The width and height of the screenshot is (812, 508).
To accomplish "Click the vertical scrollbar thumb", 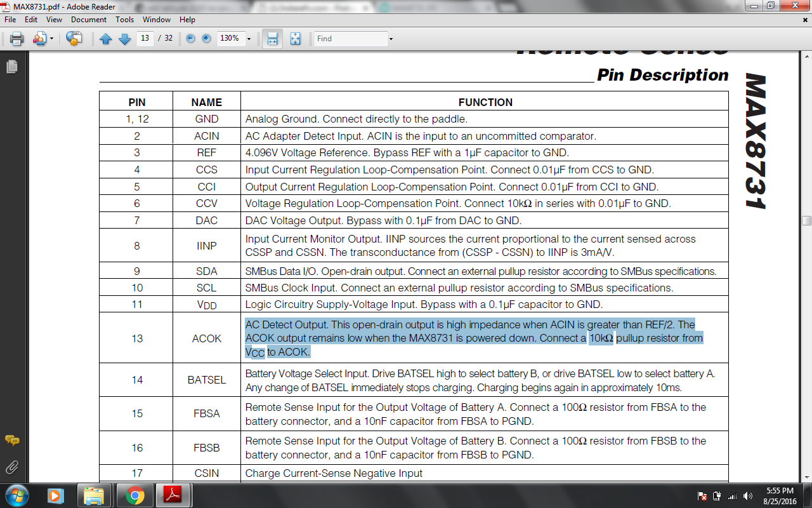I will click(806, 220).
